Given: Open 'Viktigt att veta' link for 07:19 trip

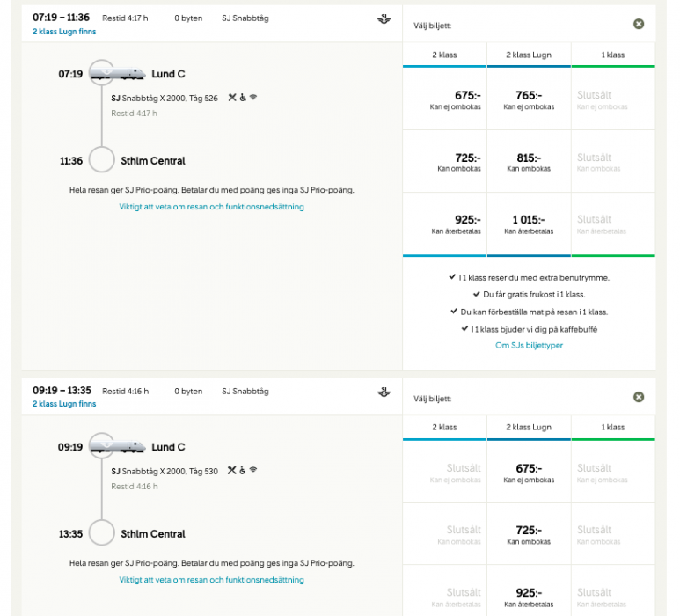Looking at the screenshot, I should coord(211,207).
